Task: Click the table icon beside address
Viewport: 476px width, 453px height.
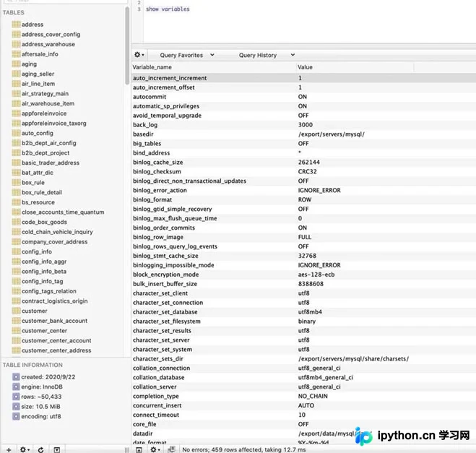Action: [x=16, y=25]
